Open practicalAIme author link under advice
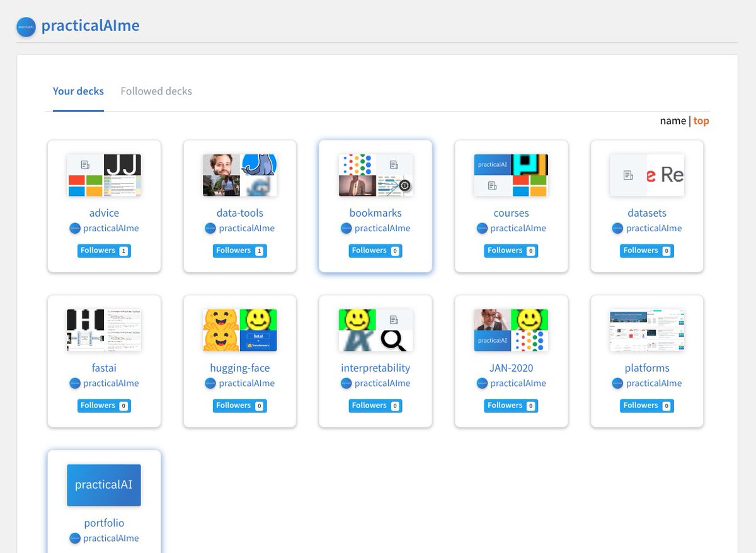This screenshot has height=553, width=756. [x=111, y=229]
